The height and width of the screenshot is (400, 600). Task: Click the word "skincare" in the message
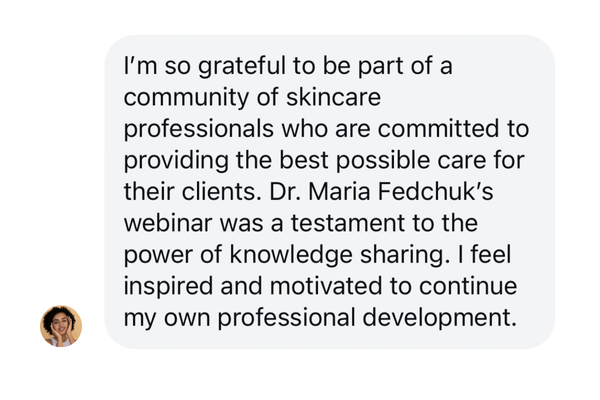click(334, 97)
